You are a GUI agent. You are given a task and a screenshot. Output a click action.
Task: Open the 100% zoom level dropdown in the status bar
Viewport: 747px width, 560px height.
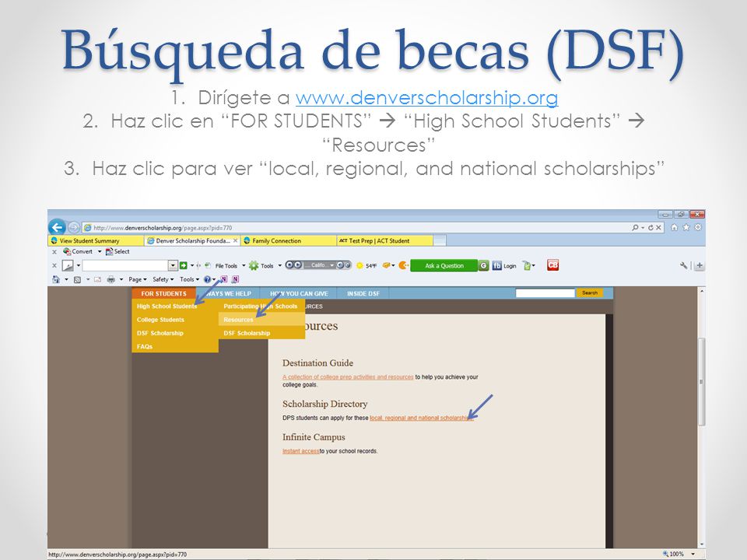[693, 555]
